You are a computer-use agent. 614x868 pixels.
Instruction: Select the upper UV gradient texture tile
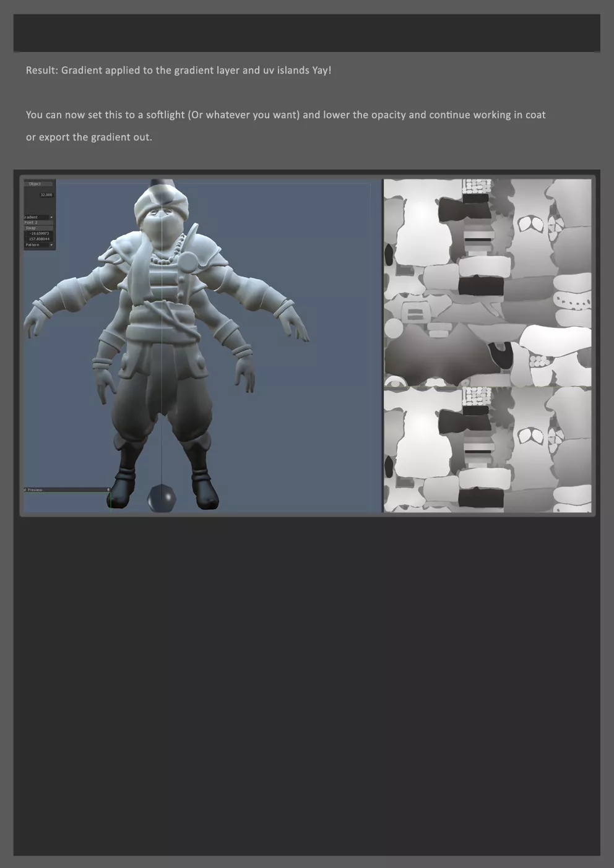click(487, 283)
